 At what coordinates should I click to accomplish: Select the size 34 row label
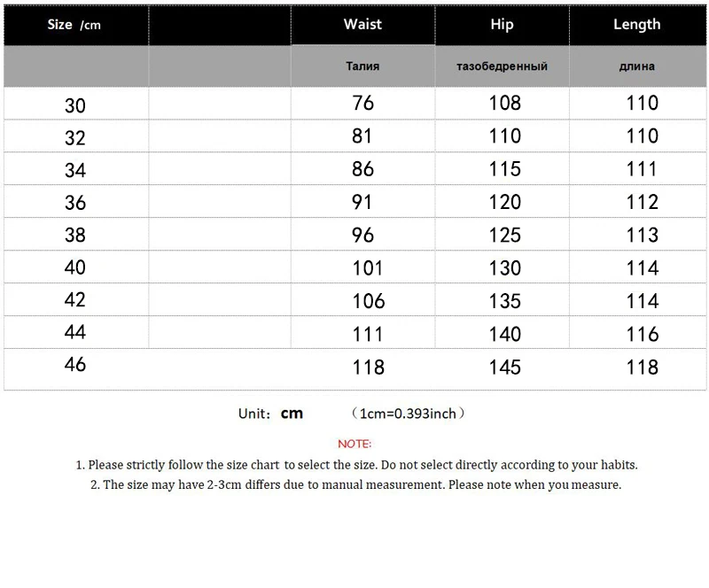pos(75,169)
